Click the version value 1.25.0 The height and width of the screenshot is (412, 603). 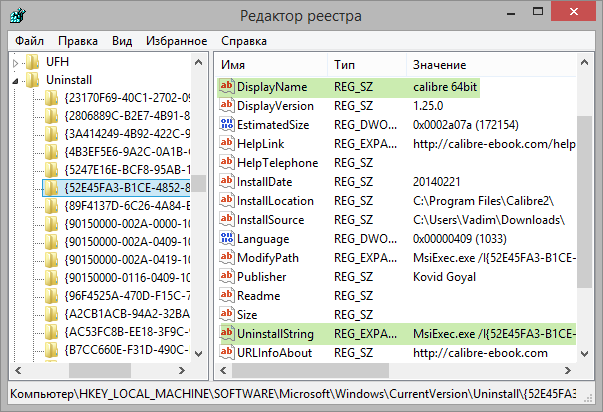click(428, 106)
